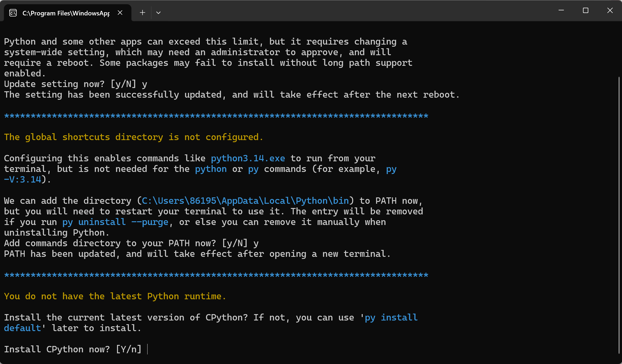Click the terminal icon in the tab
The height and width of the screenshot is (364, 622).
click(13, 13)
